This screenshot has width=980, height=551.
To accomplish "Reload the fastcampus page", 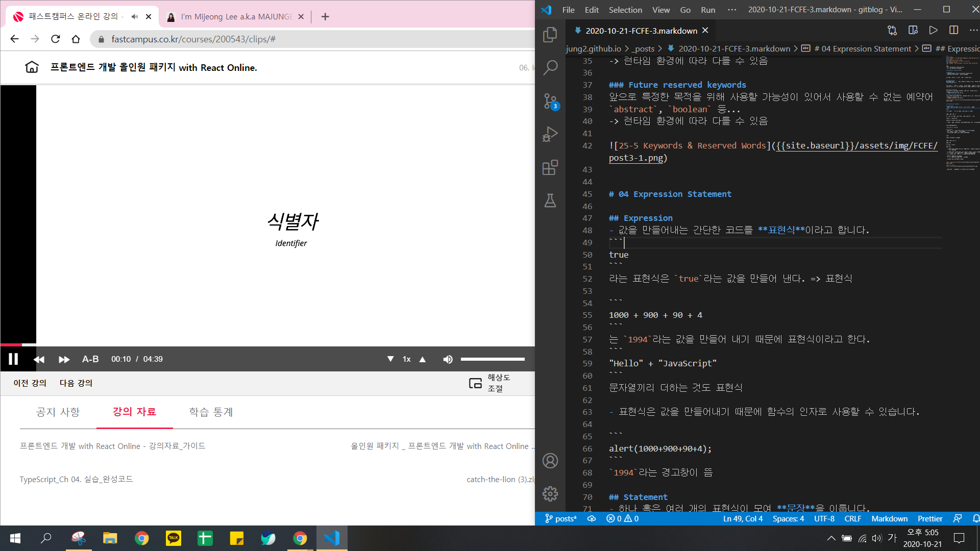I will [x=55, y=39].
